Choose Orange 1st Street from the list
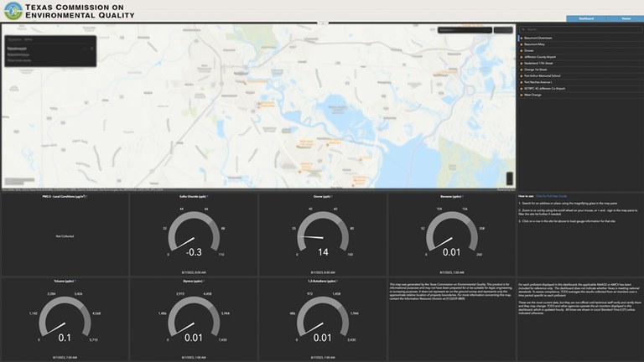This screenshot has width=644, height=362. (x=540, y=70)
